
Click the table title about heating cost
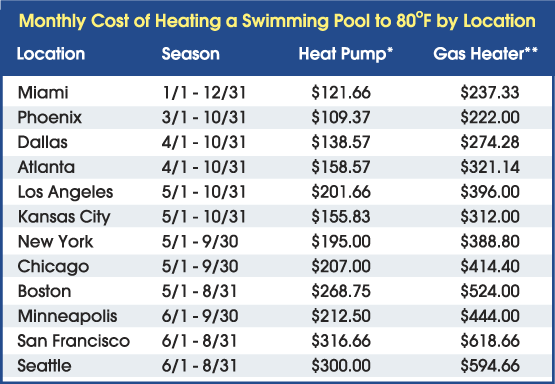point(277,21)
